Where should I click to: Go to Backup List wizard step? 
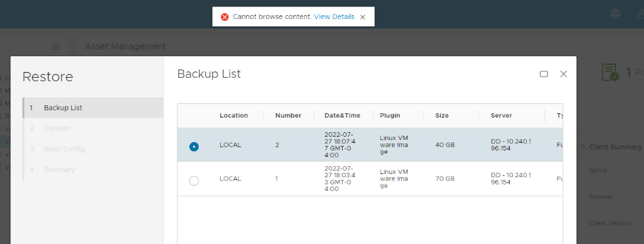(x=93, y=108)
